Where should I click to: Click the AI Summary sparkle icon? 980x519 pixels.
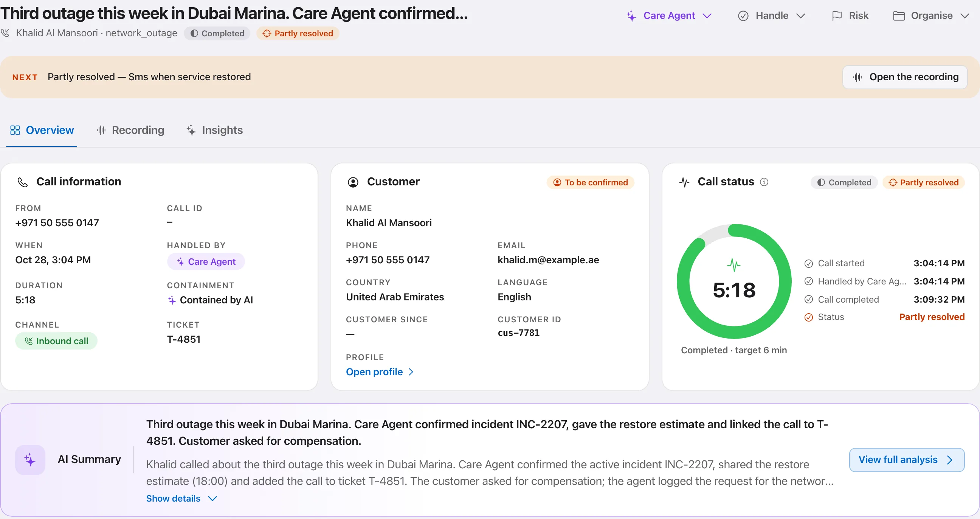(x=30, y=460)
